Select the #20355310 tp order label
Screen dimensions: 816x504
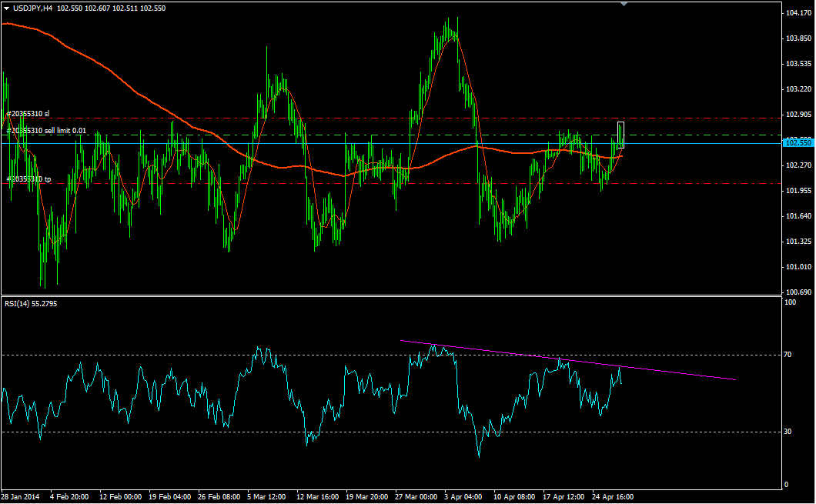click(x=29, y=179)
